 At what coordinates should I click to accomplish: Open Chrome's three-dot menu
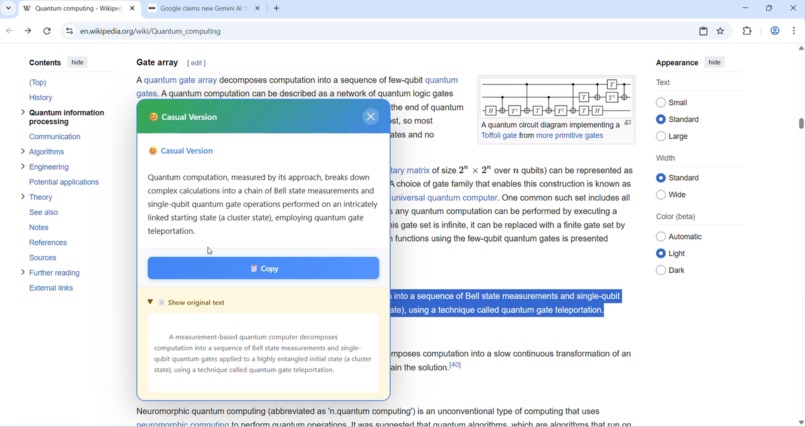pos(794,31)
